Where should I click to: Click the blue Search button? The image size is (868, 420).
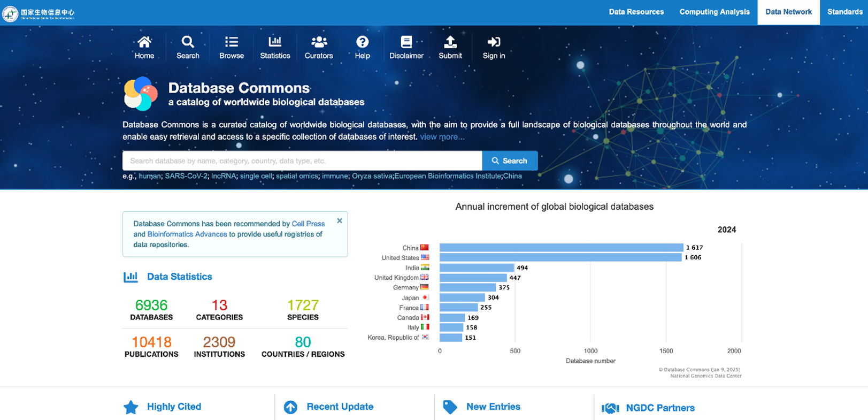510,161
